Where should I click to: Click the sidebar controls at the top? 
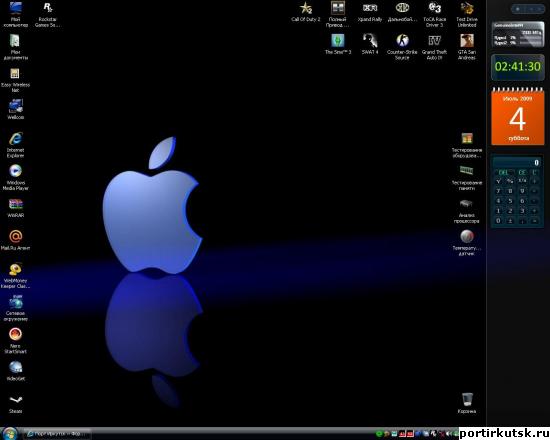(529, 9)
